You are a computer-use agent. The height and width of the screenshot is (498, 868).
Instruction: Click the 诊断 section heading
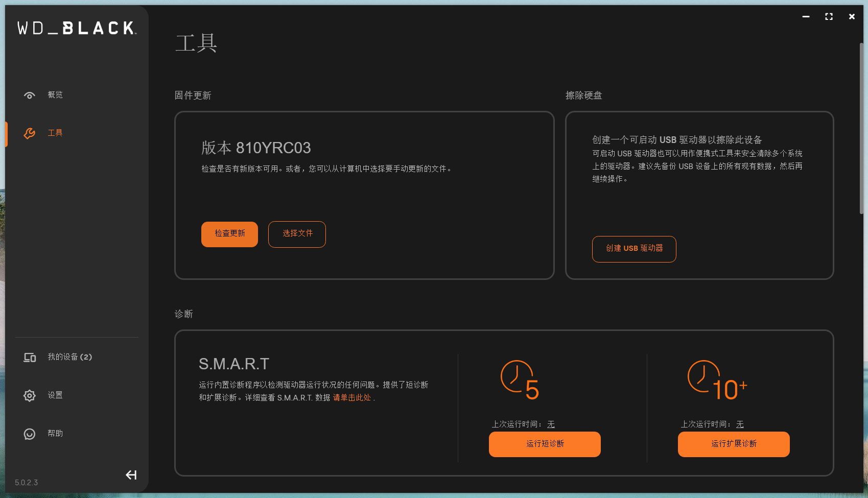click(183, 314)
